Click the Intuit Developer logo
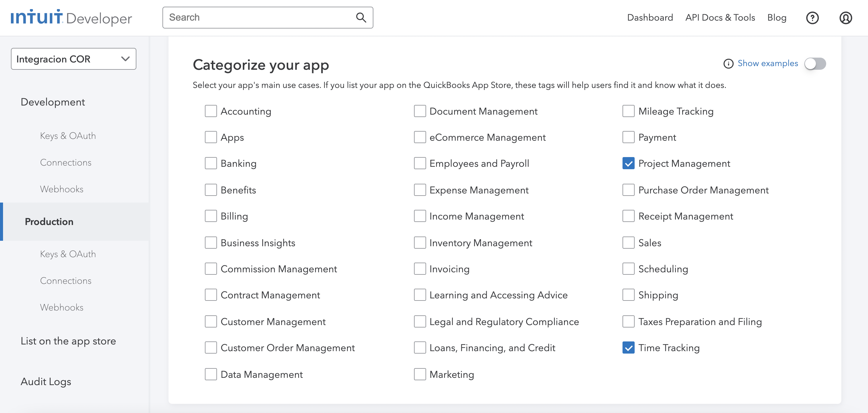The height and width of the screenshot is (413, 868). 71,18
